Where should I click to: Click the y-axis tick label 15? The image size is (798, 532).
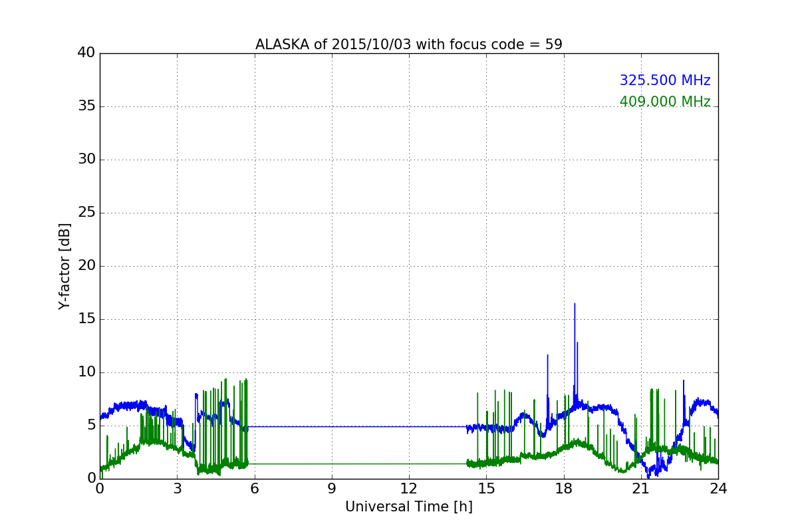[86, 319]
